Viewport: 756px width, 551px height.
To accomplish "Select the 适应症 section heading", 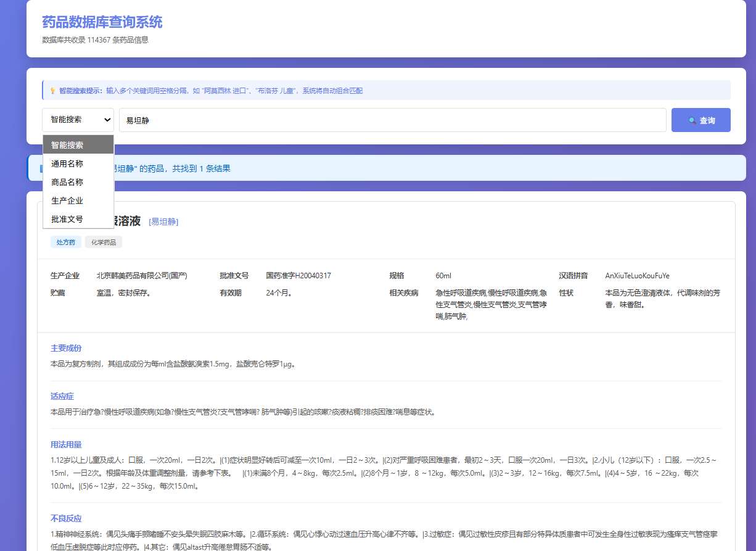I will 62,396.
